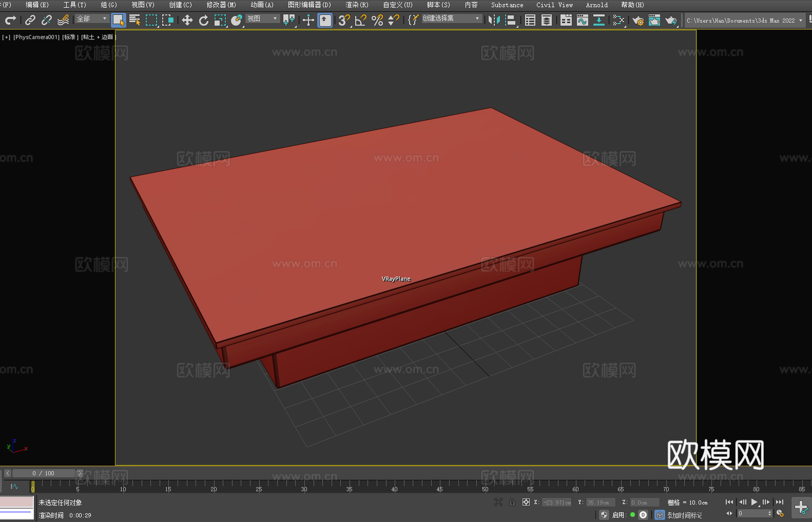812x522 pixels.
Task: Open the 编辑(E) menu
Action: coord(37,5)
